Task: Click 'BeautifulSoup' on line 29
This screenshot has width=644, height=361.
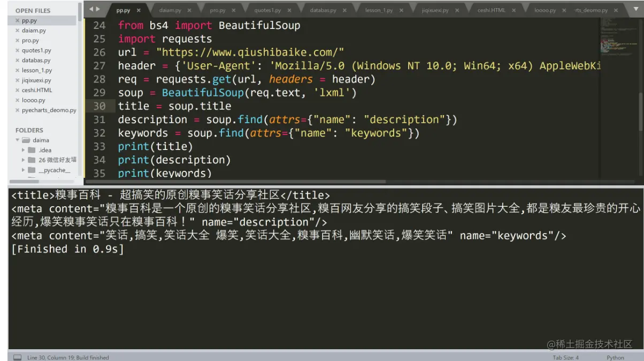Action: point(203,93)
